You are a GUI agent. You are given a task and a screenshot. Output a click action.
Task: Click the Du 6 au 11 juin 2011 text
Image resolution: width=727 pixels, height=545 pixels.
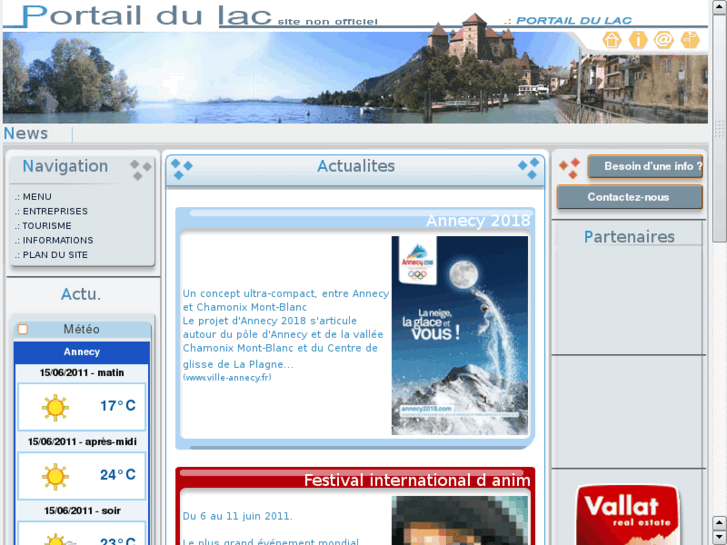237,516
